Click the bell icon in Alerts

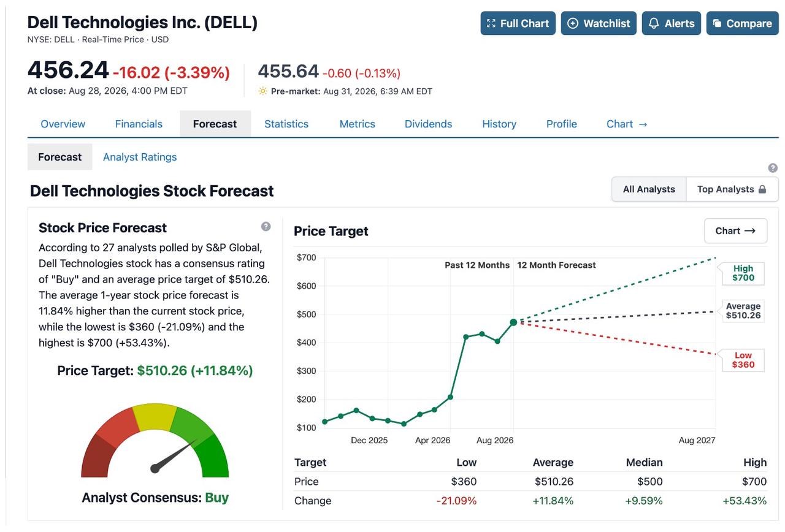tap(654, 23)
